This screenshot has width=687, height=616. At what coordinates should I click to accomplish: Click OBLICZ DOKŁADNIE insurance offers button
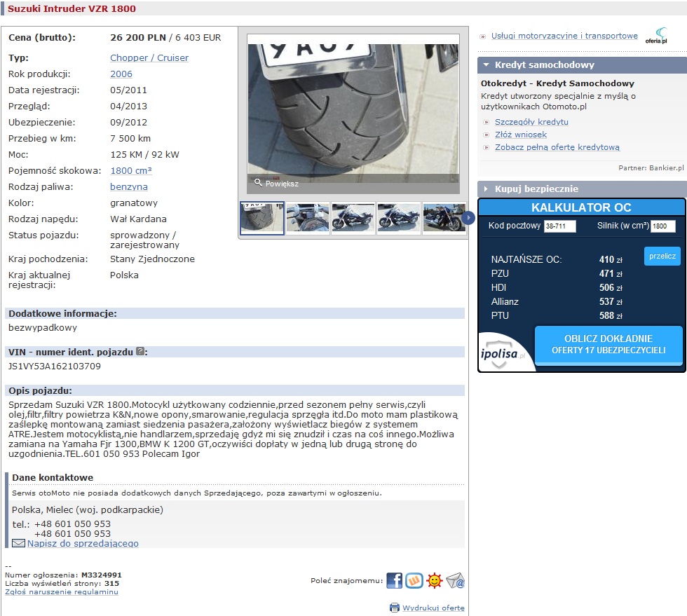(x=608, y=344)
